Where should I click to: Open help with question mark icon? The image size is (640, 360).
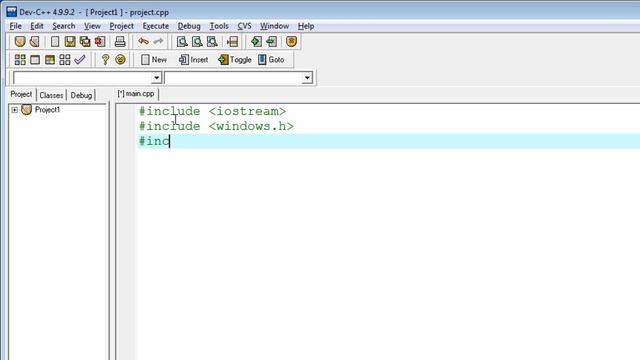(105, 60)
